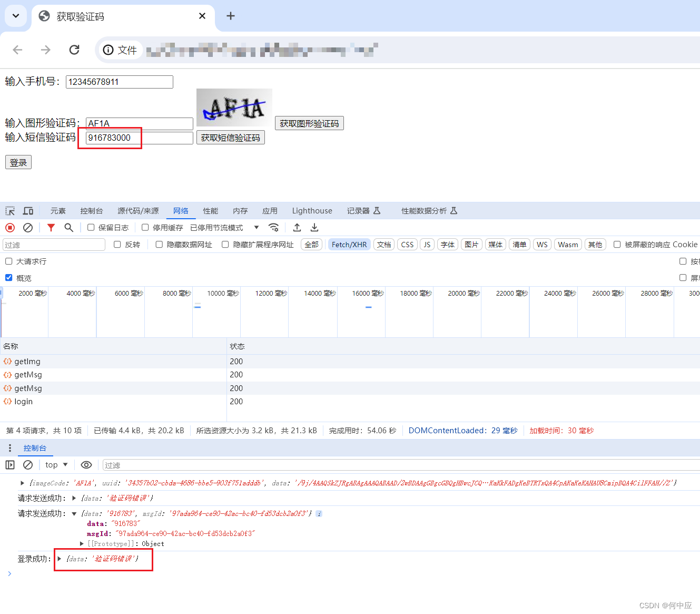Image resolution: width=700 pixels, height=614 pixels.
Task: Select the 文档 filter type
Action: pos(384,245)
